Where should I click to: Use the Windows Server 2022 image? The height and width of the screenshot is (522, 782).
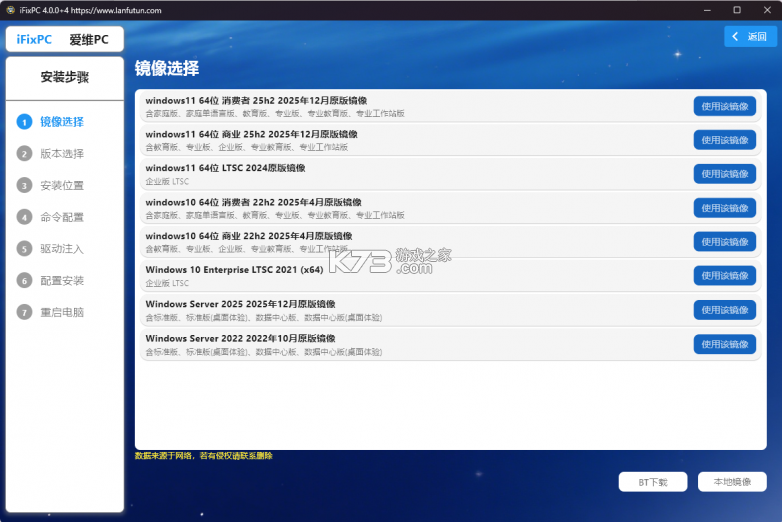tap(725, 344)
